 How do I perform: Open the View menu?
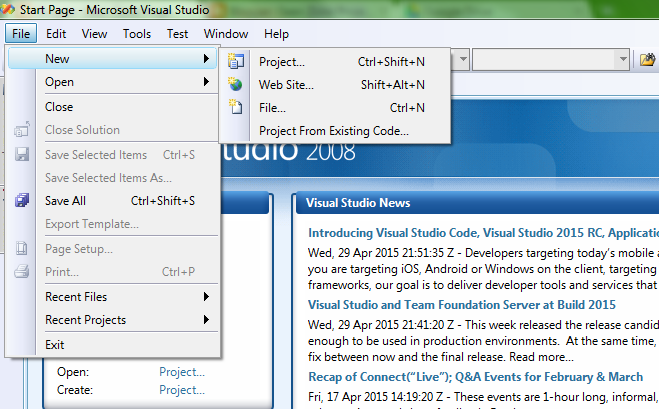[94, 34]
